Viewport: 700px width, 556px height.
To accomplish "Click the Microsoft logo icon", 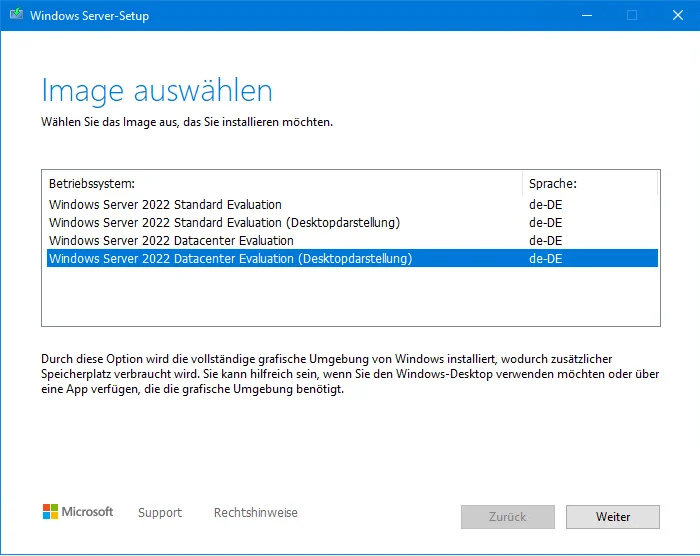I will tap(50, 512).
